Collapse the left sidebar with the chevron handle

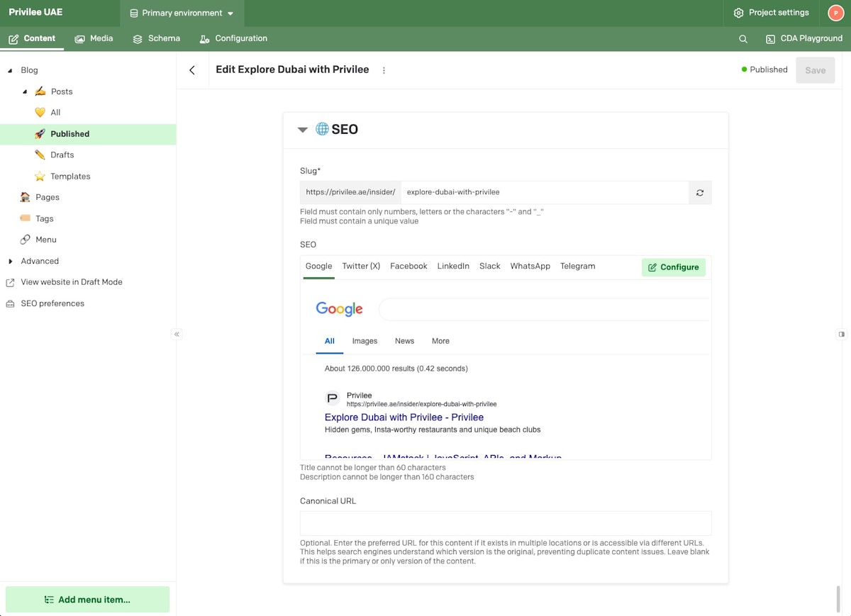tap(177, 334)
